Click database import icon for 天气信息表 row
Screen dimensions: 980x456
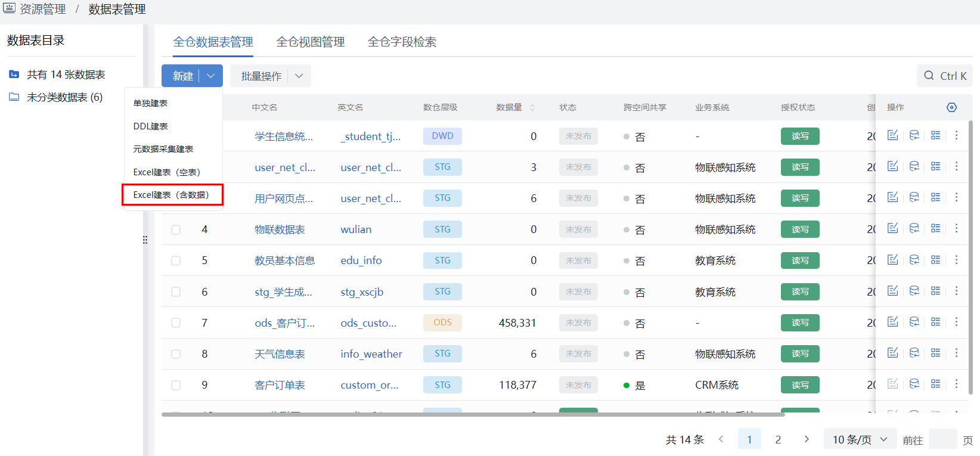[914, 353]
